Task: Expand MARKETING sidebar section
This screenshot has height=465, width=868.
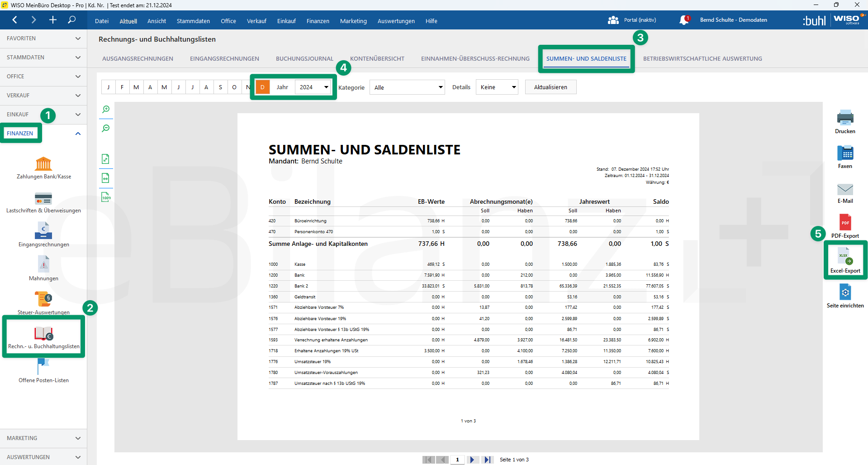Action: (43, 438)
